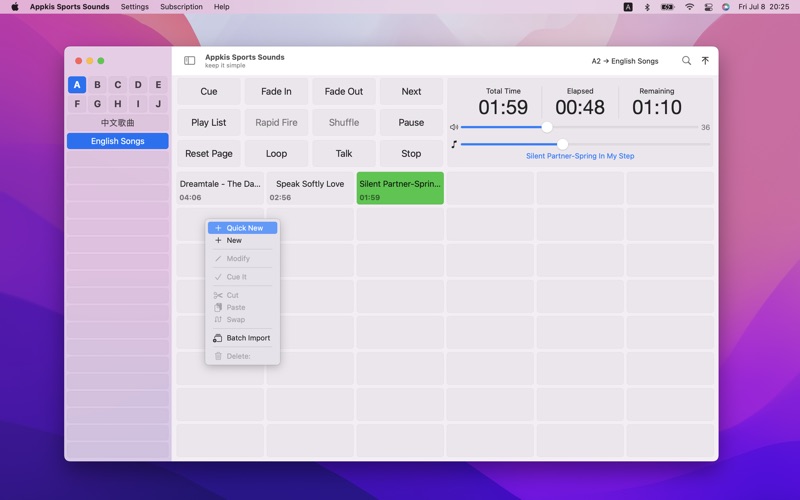Screen dimensions: 800x500
Task: Choose New in context menu
Action: coord(242,240)
